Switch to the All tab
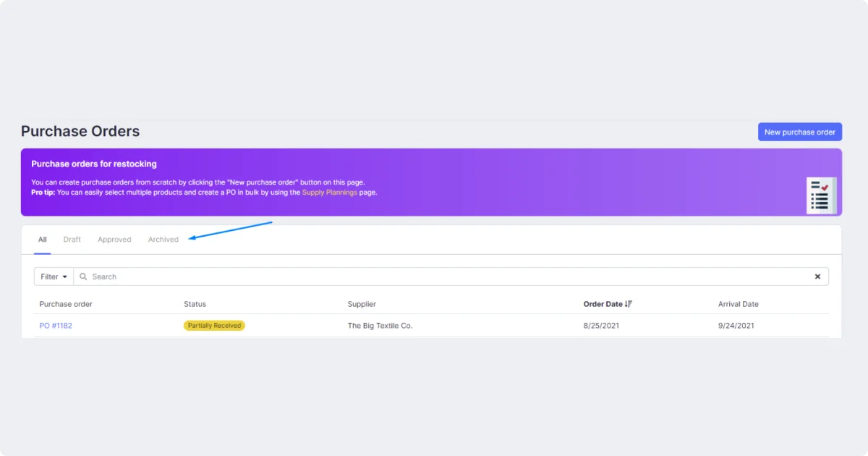Screen dimensions: 868x456 point(43,240)
